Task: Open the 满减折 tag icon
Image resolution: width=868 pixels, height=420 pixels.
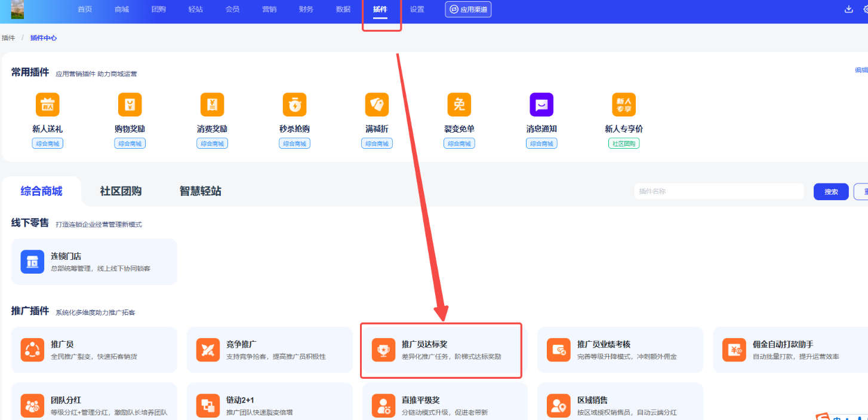Action: (x=377, y=105)
